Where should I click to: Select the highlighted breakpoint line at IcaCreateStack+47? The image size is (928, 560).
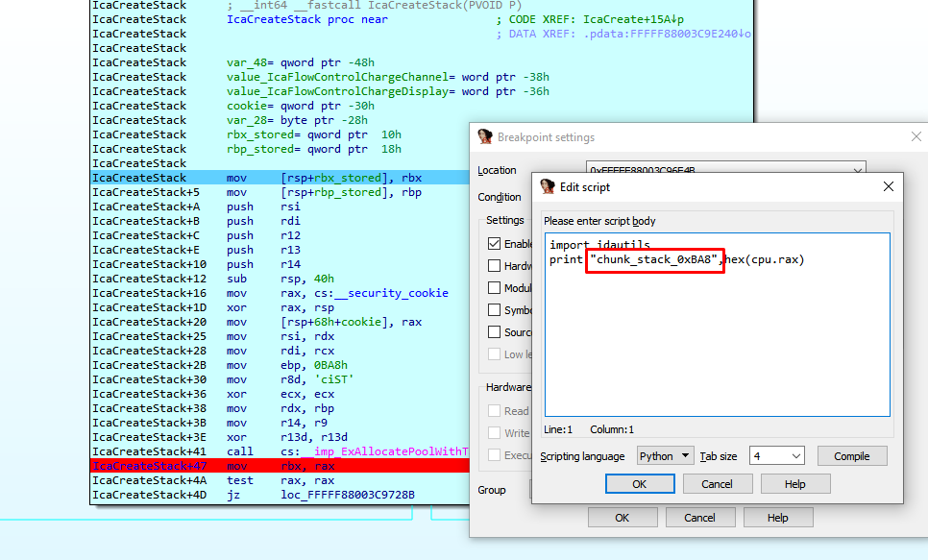[x=279, y=466]
